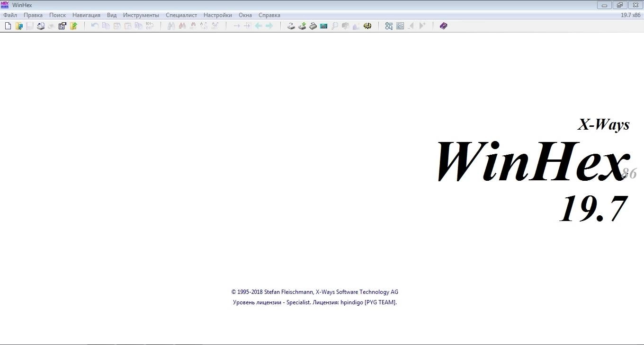Click the Position Manager icon with cursor
The image size is (644, 345).
[x=389, y=26]
